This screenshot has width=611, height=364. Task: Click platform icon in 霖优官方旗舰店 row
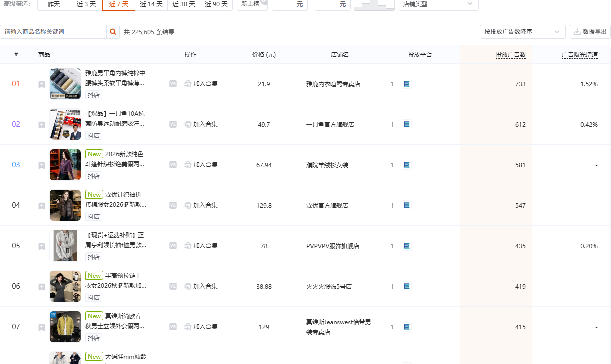(x=407, y=205)
